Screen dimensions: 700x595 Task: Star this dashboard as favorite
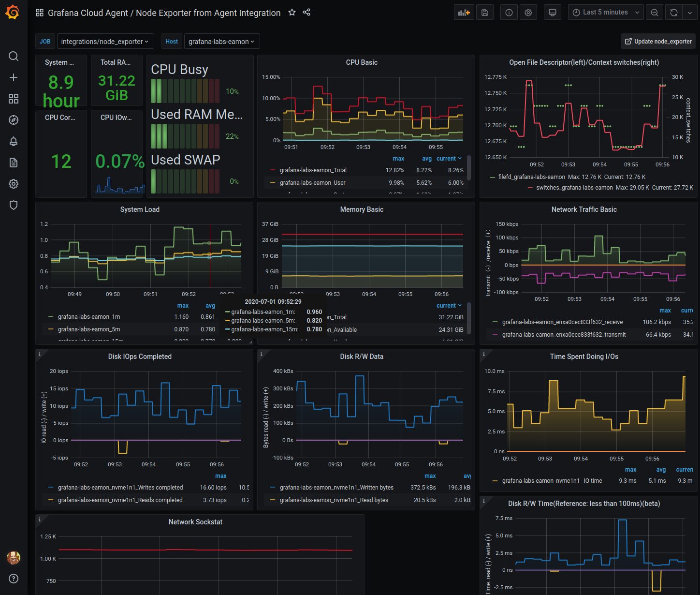(292, 13)
